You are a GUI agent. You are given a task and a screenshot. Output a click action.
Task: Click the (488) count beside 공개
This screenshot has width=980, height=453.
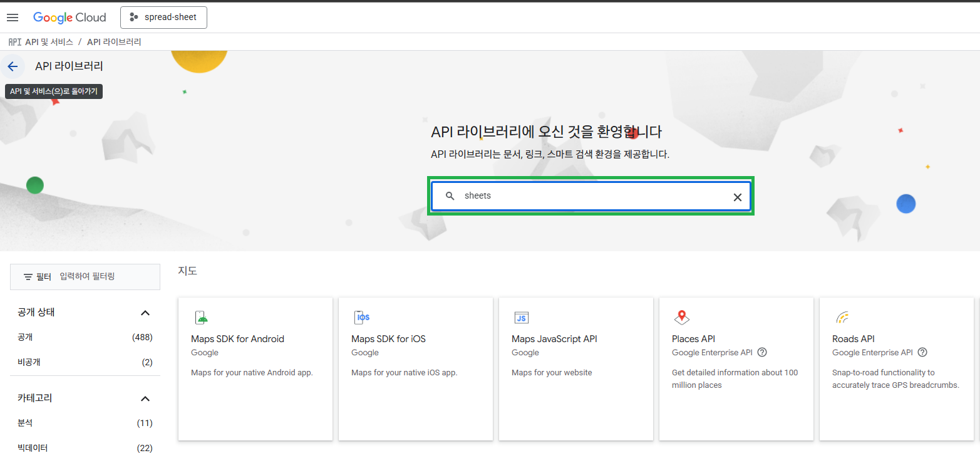[x=142, y=337]
